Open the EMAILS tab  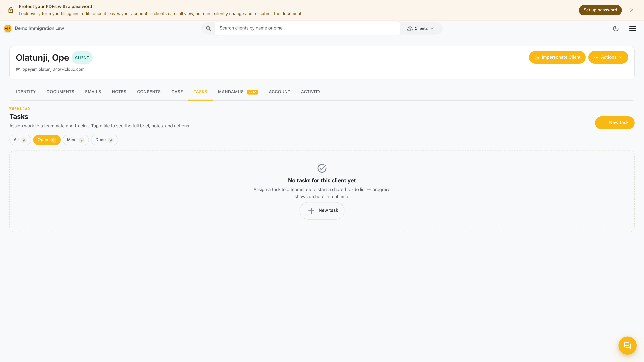click(93, 92)
